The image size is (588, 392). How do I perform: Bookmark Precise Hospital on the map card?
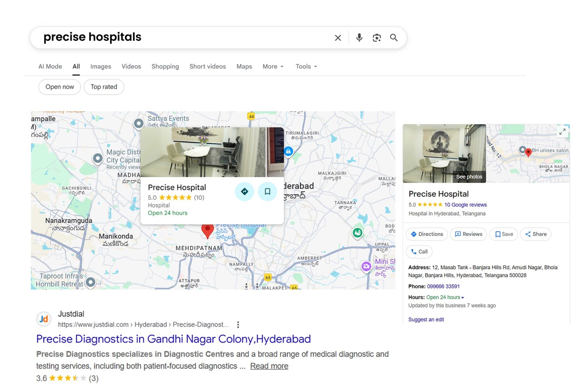(268, 191)
